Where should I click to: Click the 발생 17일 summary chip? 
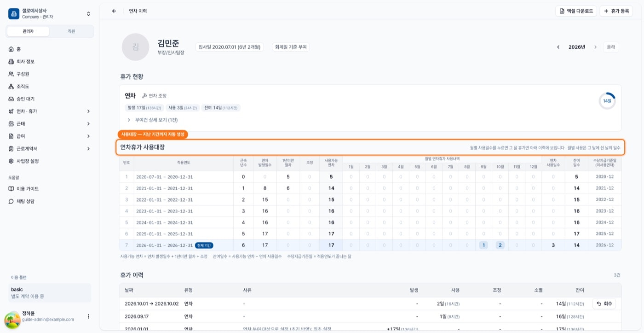point(144,108)
